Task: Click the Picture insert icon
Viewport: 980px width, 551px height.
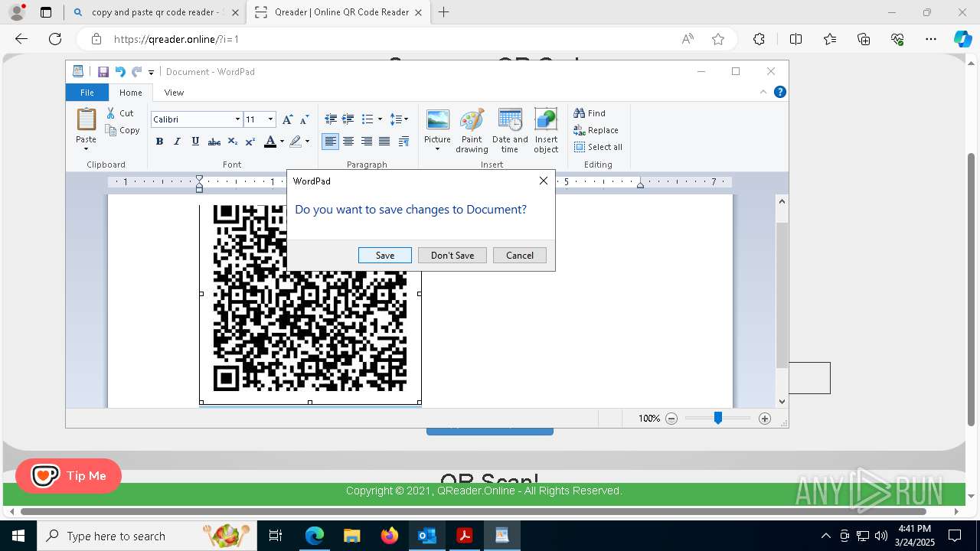Action: click(437, 120)
